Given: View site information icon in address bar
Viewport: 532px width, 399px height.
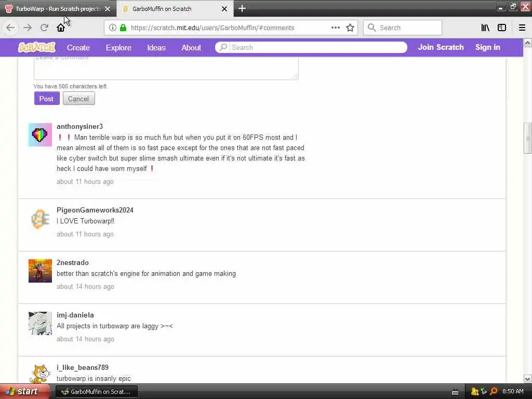Looking at the screenshot, I should point(112,28).
